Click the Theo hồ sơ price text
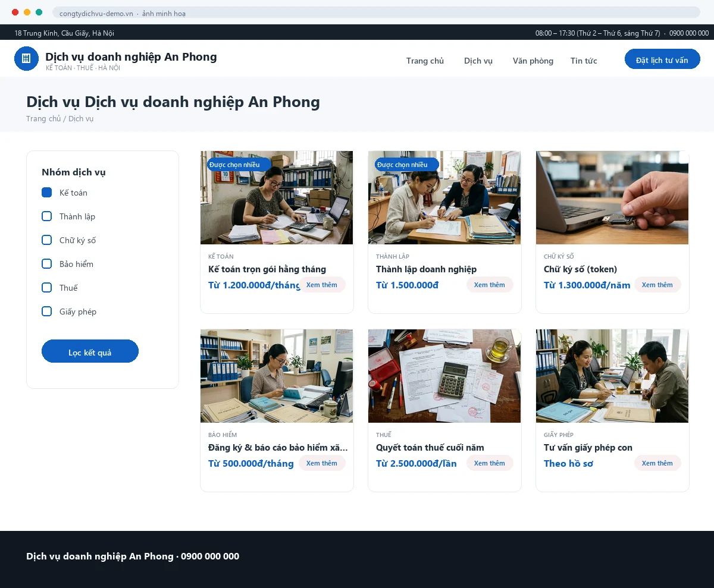The image size is (714, 588). (x=568, y=463)
